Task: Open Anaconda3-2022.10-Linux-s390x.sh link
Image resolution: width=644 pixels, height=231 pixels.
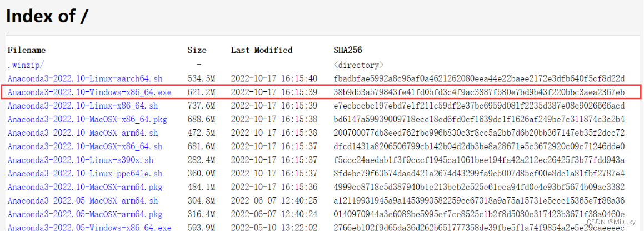Action: 81,160
